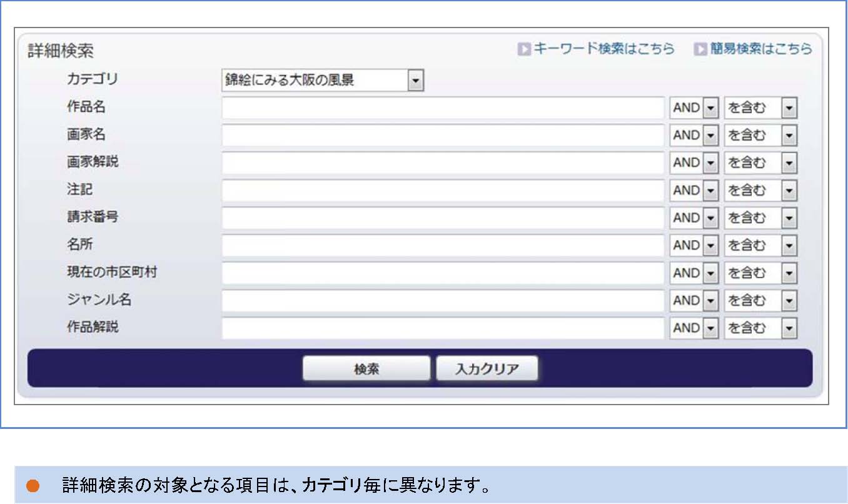The image size is (848, 504).
Task: Click the 画家名 text input field
Action: (443, 135)
